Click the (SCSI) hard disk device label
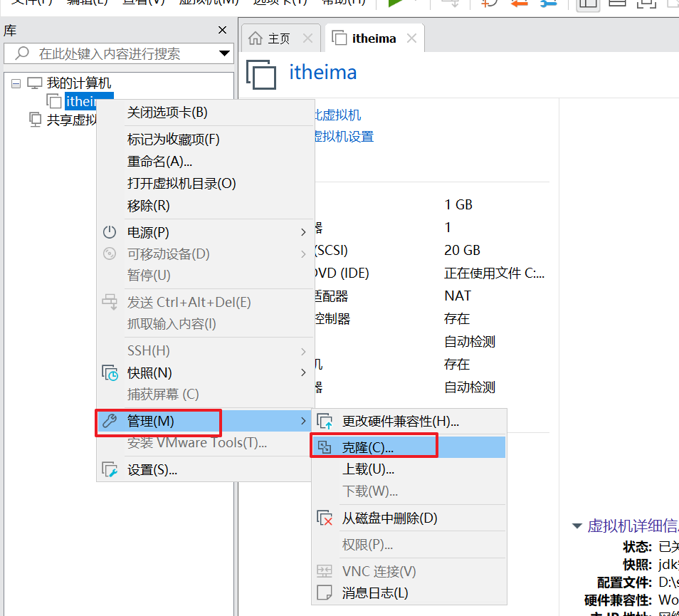Screen dimensions: 679x616 coord(331,251)
